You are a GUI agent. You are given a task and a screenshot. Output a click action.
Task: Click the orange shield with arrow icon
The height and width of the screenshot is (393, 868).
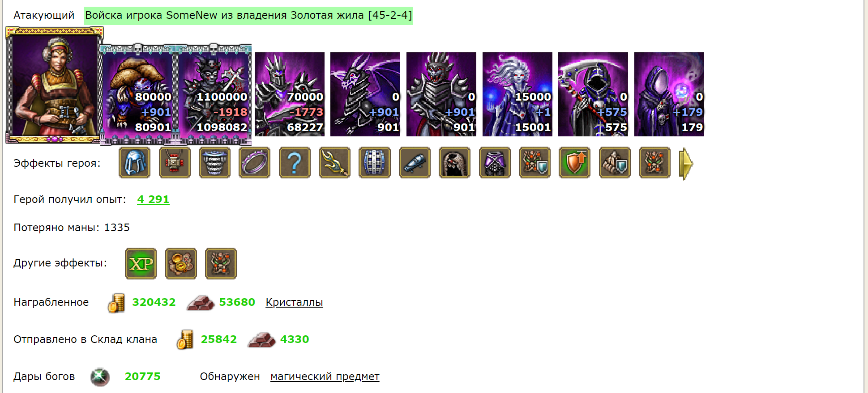pos(574,163)
